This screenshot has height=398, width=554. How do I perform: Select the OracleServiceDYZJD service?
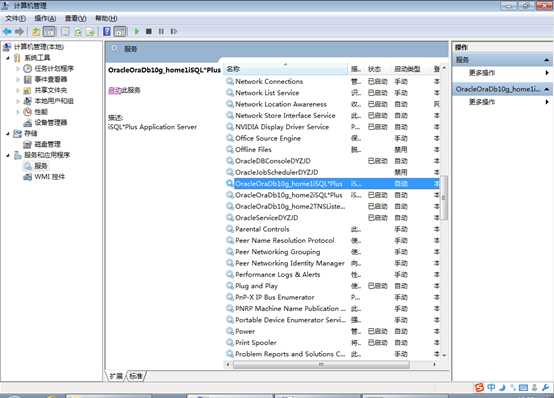point(332,218)
